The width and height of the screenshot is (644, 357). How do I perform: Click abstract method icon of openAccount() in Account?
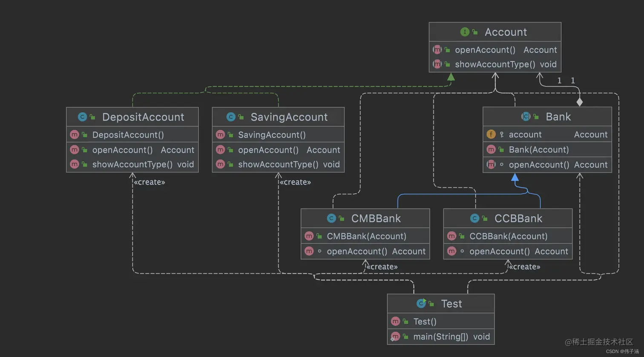pyautogui.click(x=437, y=50)
